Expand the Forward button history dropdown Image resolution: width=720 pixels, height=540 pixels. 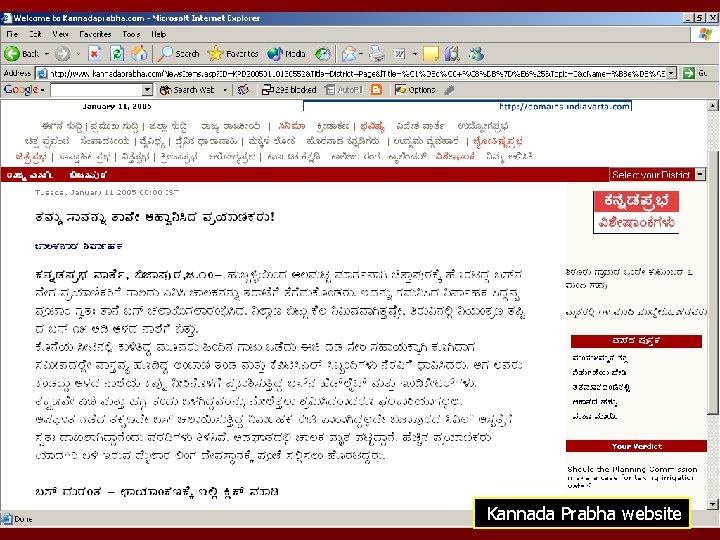(78, 54)
